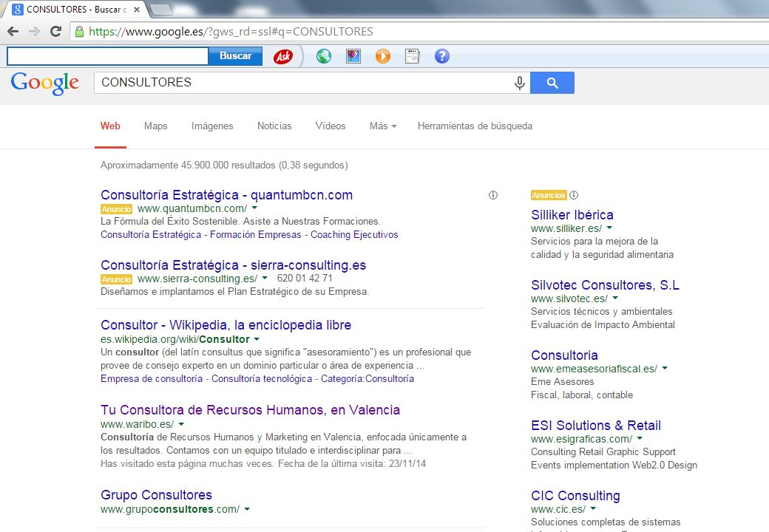Expand dropdown arrow next to www.waribo.es
Image resolution: width=769 pixels, height=532 pixels.
click(181, 424)
